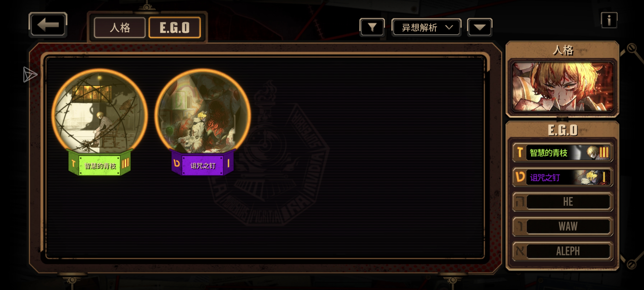644x290 pixels.
Task: Open the filter funnel icon
Action: point(372,27)
